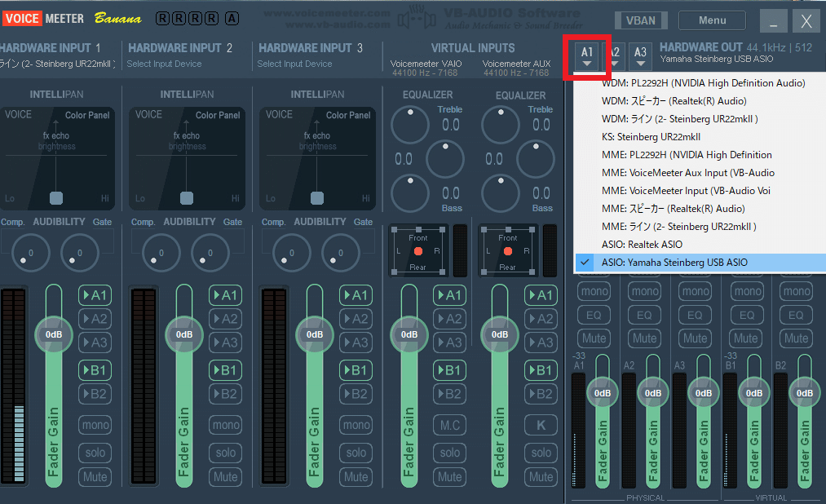Change the Hardware Input 1 Steinberg UR22mkII device
826x504 pixels.
tap(58, 64)
